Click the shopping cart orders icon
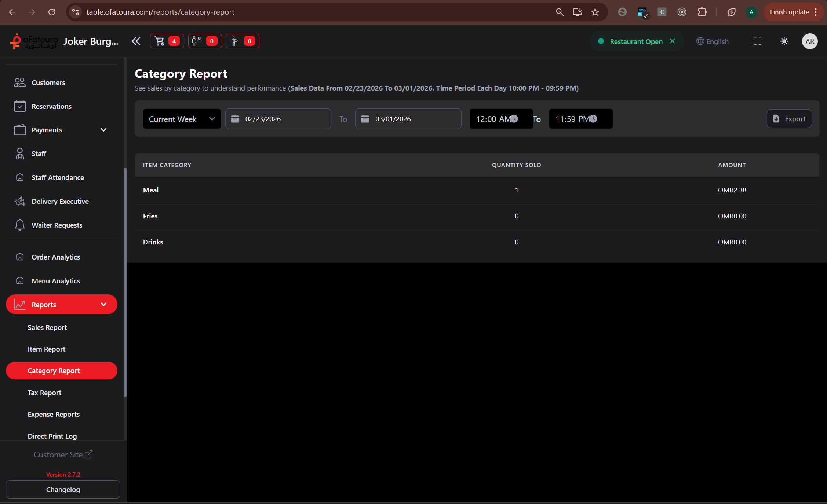Viewport: 827px width, 504px height. [160, 41]
